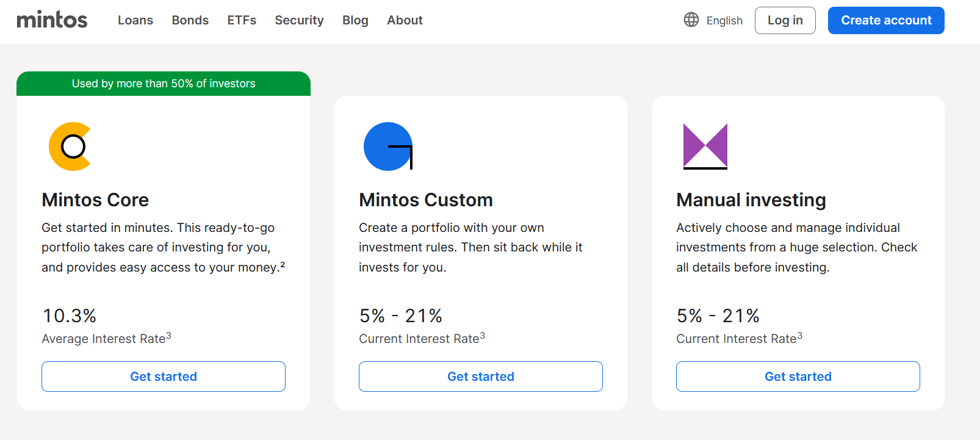Open the About menu
This screenshot has width=980, height=440.
[405, 20]
